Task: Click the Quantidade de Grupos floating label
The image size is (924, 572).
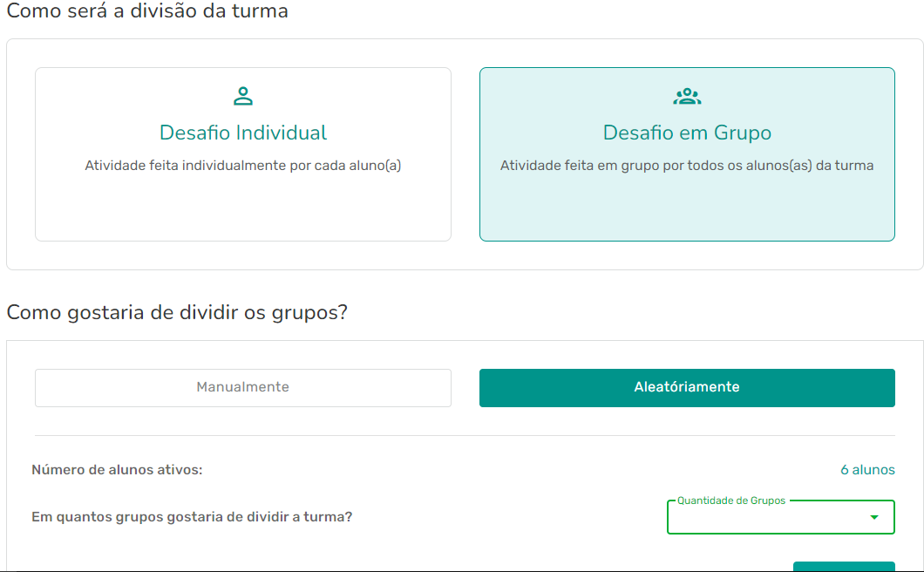Action: [731, 500]
